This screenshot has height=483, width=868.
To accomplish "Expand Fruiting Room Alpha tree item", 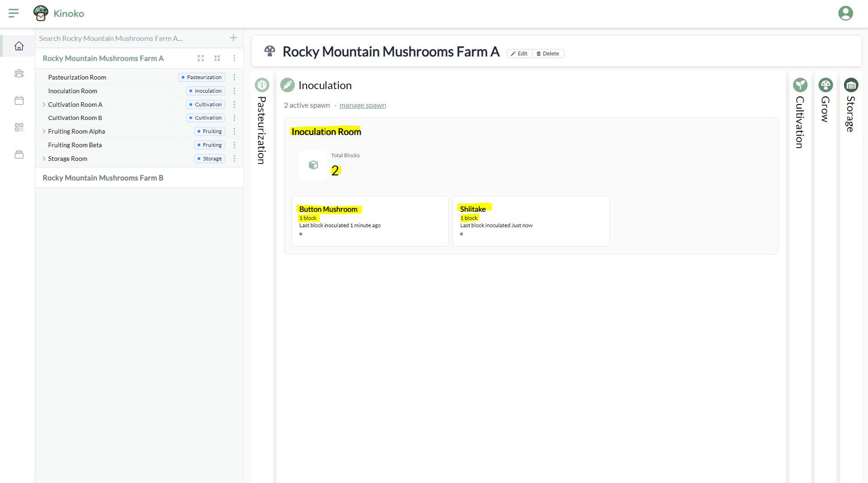I will (44, 131).
